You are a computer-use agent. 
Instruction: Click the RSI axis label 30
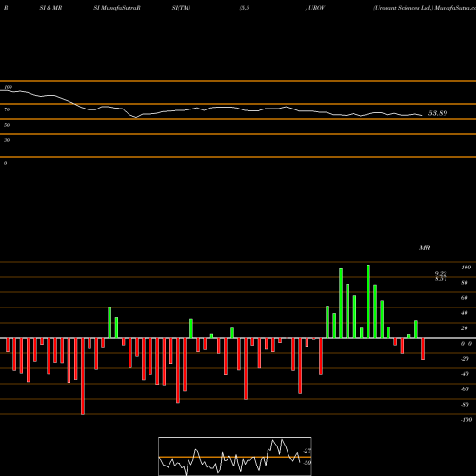tap(7, 140)
